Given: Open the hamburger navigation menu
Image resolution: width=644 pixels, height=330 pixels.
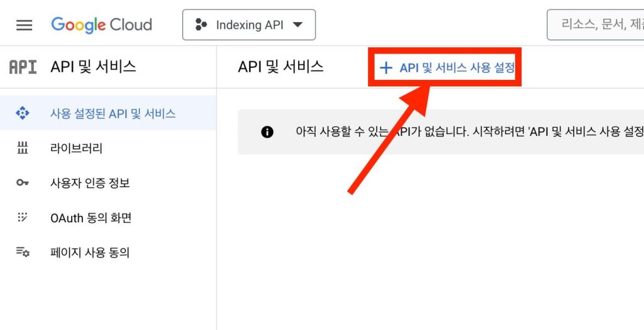Looking at the screenshot, I should (24, 25).
